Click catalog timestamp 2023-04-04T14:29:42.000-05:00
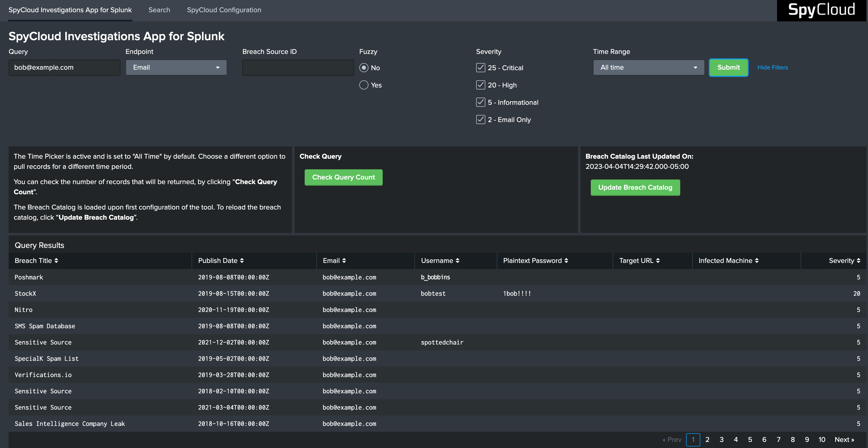This screenshot has width=868, height=448. [x=637, y=167]
